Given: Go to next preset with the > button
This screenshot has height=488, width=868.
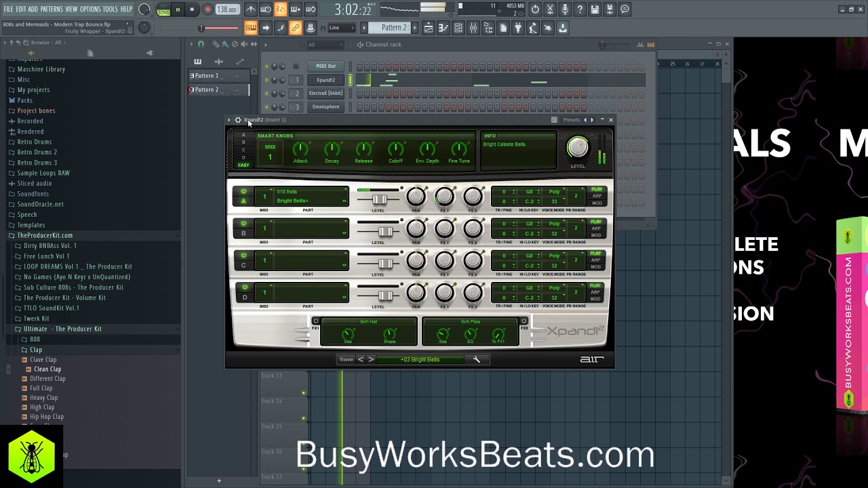Looking at the screenshot, I should tap(371, 359).
